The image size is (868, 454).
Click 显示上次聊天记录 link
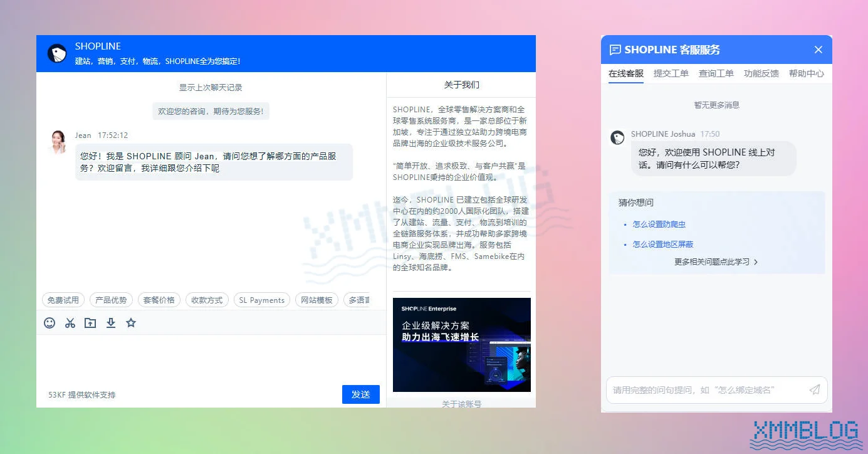pyautogui.click(x=211, y=88)
